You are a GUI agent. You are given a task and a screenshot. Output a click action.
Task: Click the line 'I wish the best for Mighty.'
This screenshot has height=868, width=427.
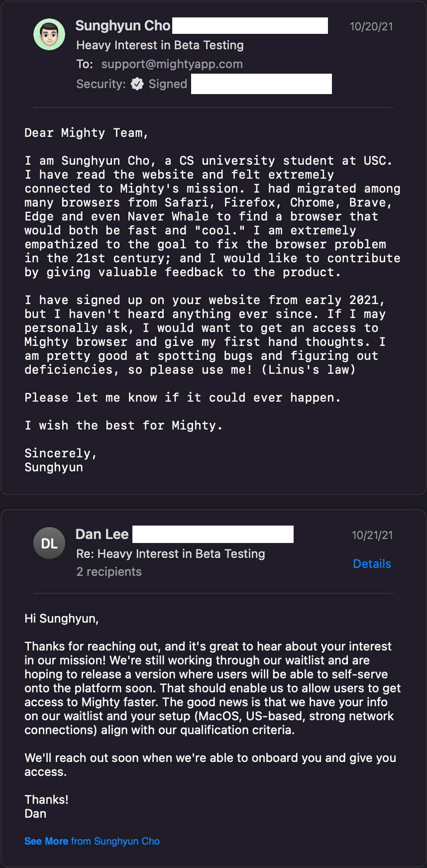pyautogui.click(x=123, y=426)
